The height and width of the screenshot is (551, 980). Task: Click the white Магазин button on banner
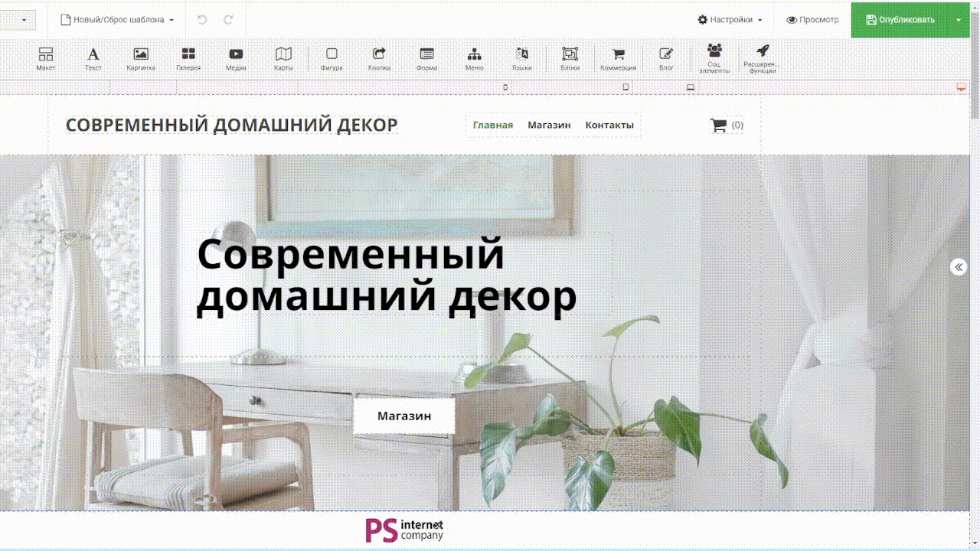point(404,416)
